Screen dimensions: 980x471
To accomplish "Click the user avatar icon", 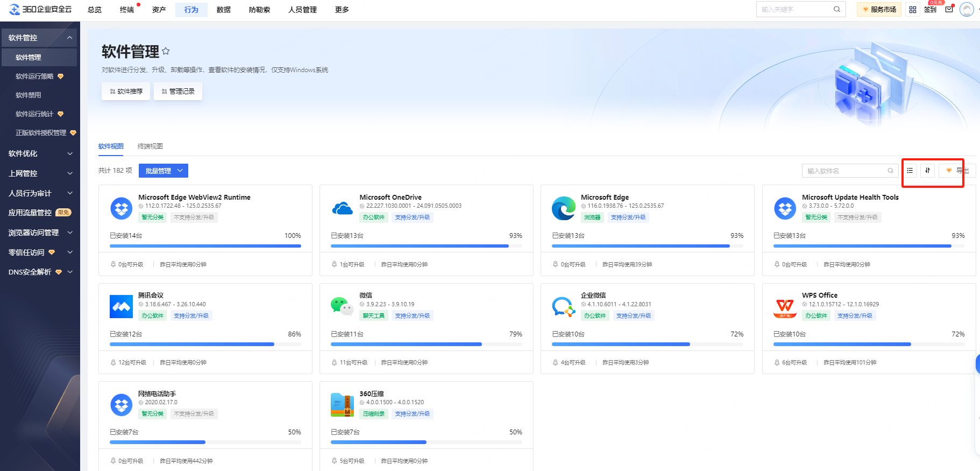I will click(x=967, y=10).
